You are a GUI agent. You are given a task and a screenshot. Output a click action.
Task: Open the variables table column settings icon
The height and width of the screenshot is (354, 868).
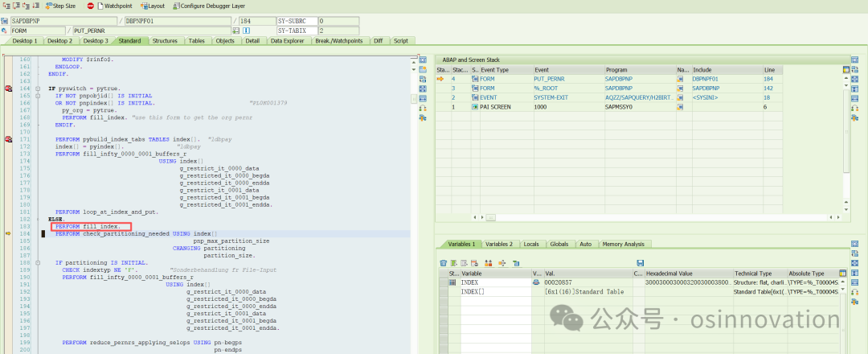(x=842, y=273)
